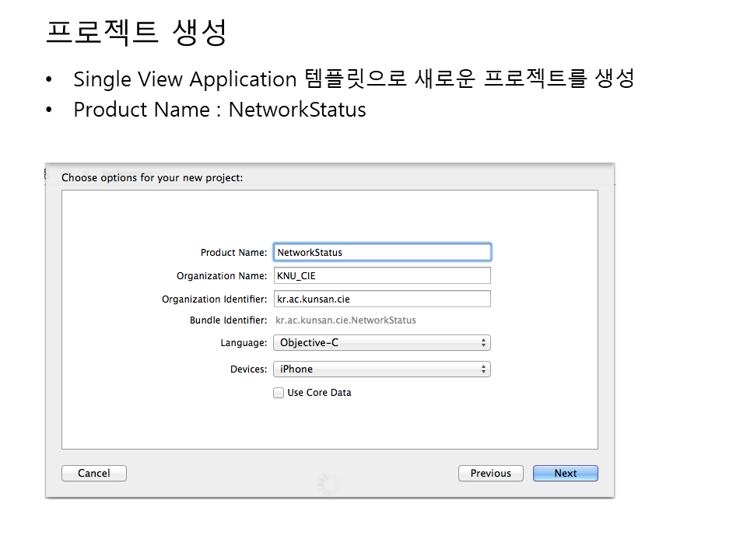Click the Bundle Identifier value kr.ac.kunsan.cie.NetworkStatus
Viewport: 747px width, 560px height.
[x=345, y=320]
